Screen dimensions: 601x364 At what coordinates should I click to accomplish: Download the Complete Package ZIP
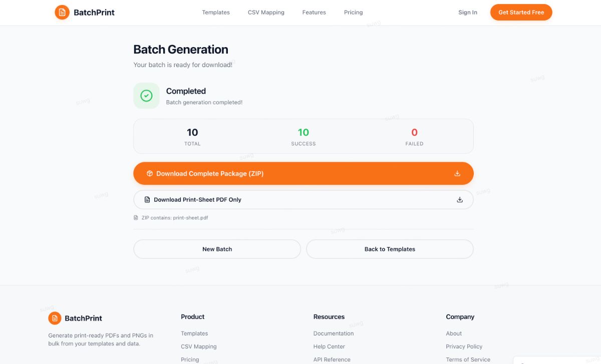pos(303,173)
